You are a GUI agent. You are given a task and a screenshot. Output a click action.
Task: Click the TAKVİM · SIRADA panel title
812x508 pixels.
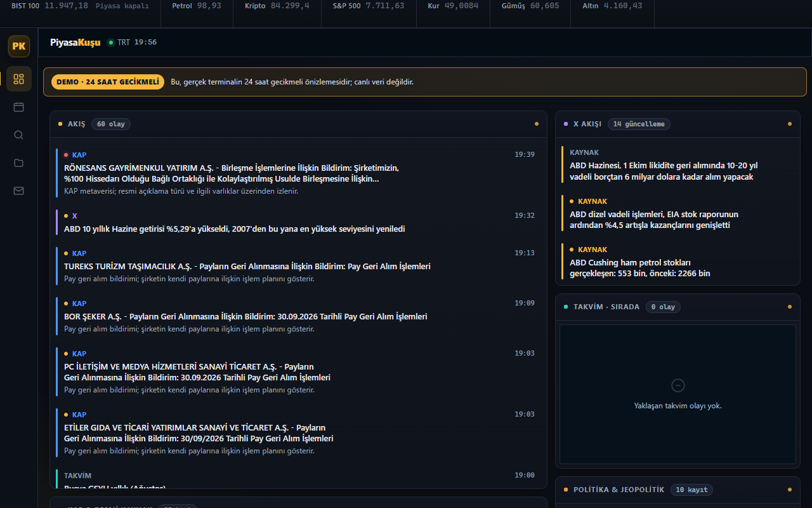coord(606,307)
